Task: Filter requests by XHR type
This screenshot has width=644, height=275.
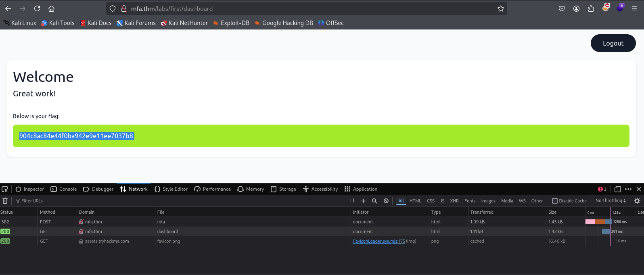Action: click(x=454, y=201)
